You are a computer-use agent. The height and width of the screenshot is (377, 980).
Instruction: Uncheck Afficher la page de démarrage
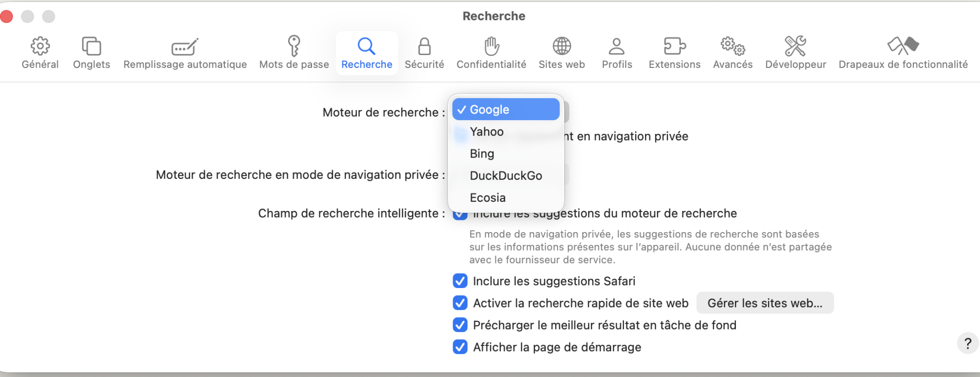(x=460, y=347)
